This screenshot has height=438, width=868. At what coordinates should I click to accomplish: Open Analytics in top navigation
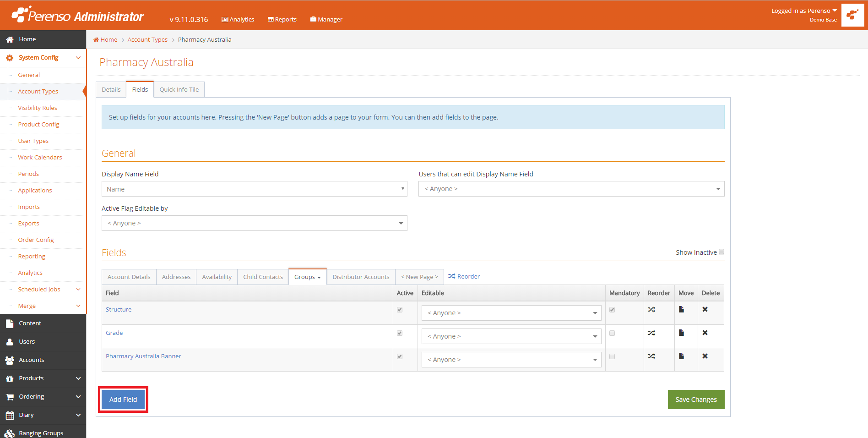[x=238, y=19]
